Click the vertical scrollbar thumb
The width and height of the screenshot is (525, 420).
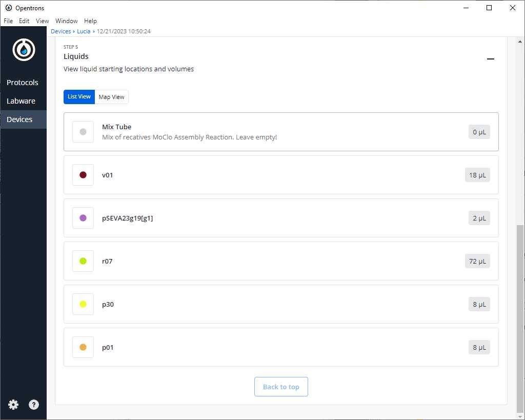pyautogui.click(x=521, y=318)
